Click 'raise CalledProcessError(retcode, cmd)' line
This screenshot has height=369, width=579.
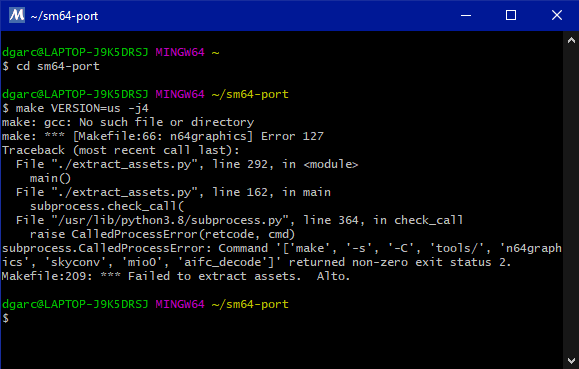pyautogui.click(x=162, y=235)
